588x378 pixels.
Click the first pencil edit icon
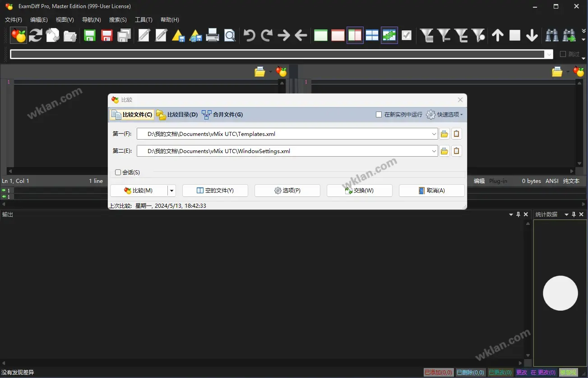coord(144,35)
